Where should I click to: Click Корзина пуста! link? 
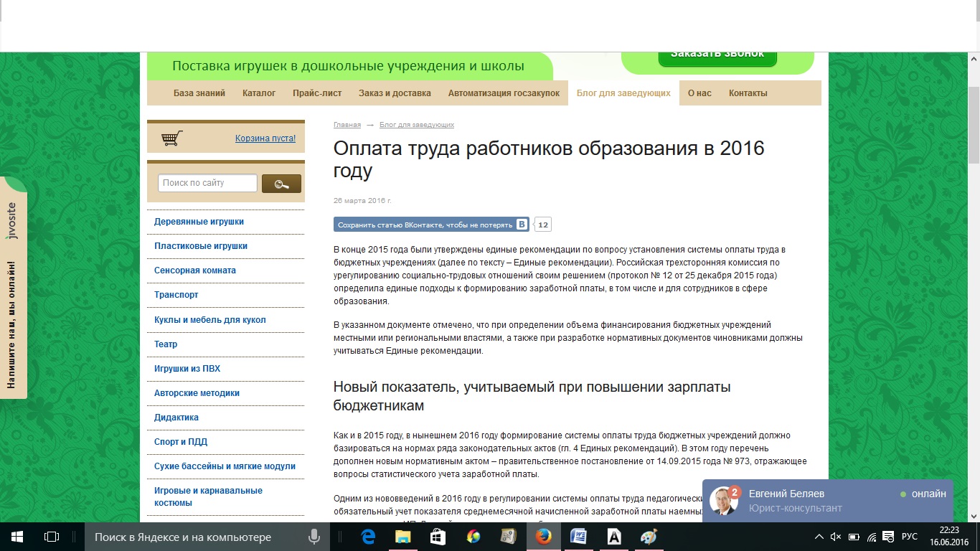[265, 138]
